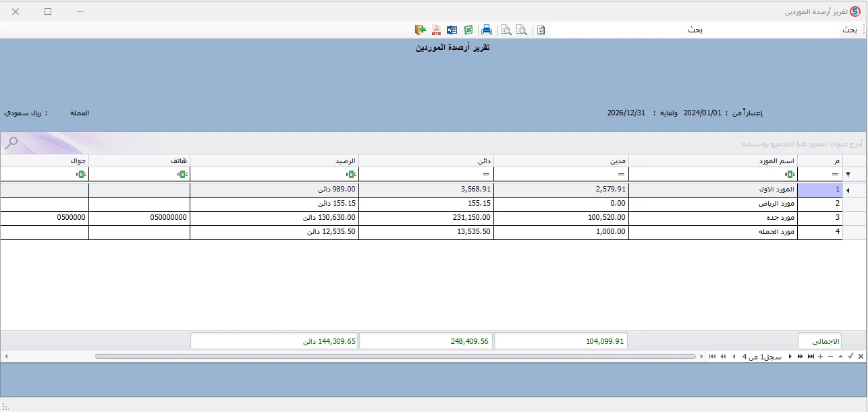The width and height of the screenshot is (868, 412).
Task: Open print preview with the first magnifier page icon
Action: tap(506, 30)
